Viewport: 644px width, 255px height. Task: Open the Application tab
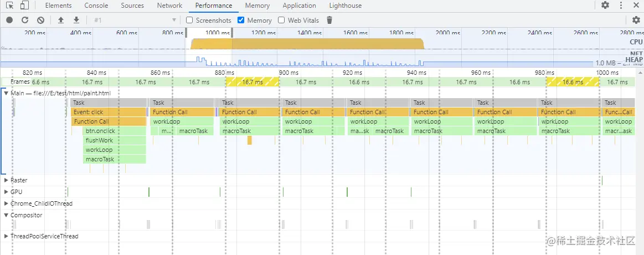[300, 6]
